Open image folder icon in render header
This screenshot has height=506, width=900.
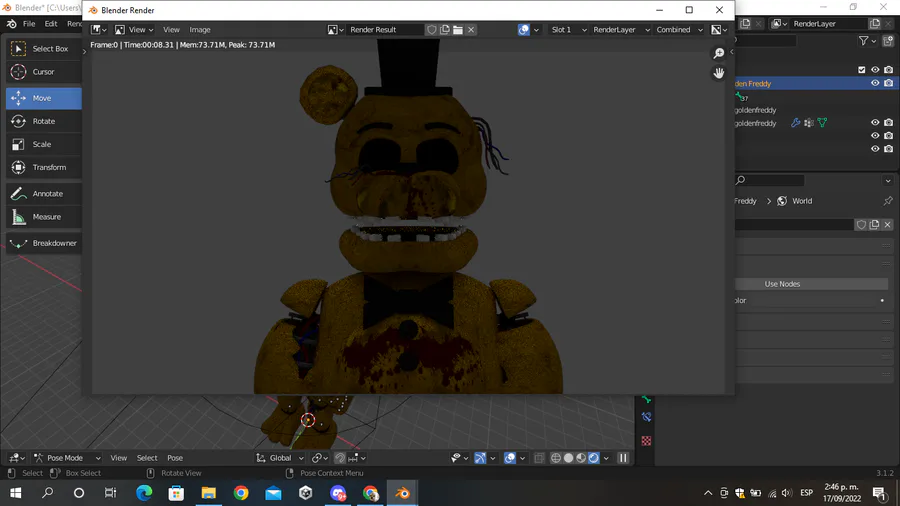[458, 30]
